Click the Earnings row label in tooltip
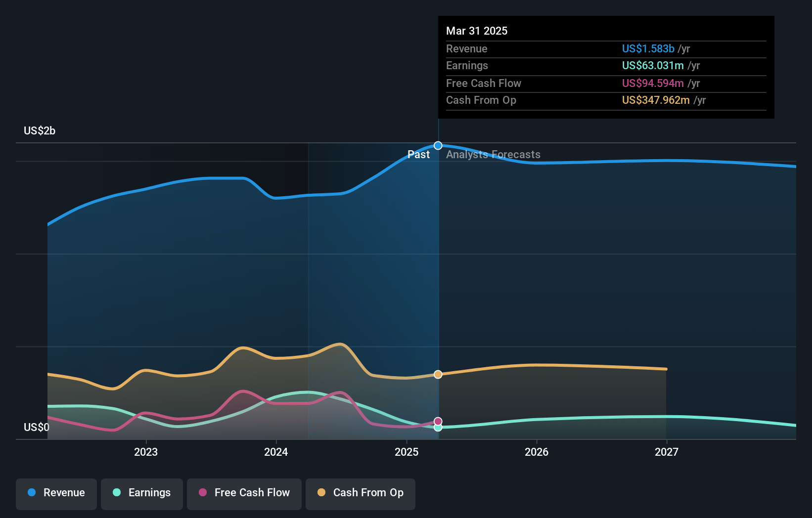812x518 pixels. pyautogui.click(x=467, y=66)
